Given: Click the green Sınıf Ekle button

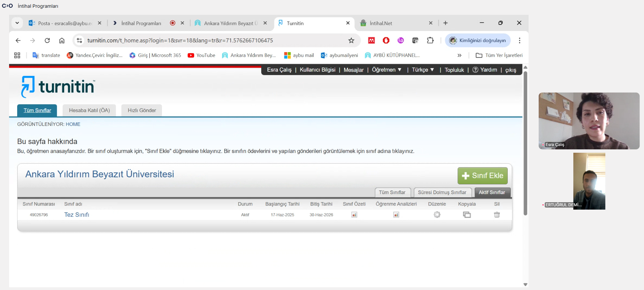Looking at the screenshot, I should [482, 176].
